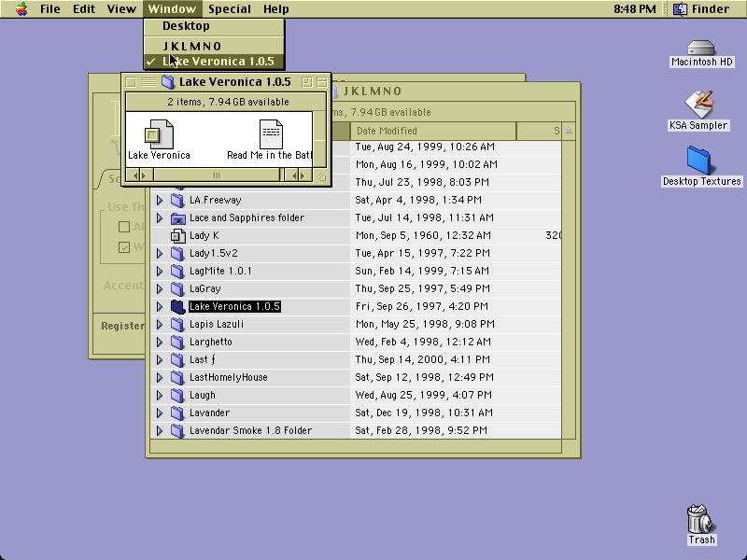
Task: Expand the Lapis Lazuli disclosure triangle
Action: (x=160, y=324)
